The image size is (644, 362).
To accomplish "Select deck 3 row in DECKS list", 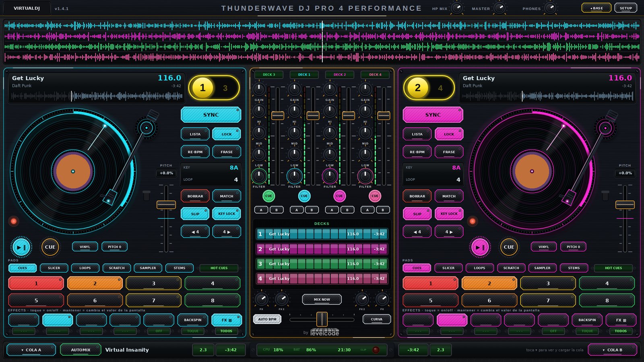I will [x=322, y=264].
